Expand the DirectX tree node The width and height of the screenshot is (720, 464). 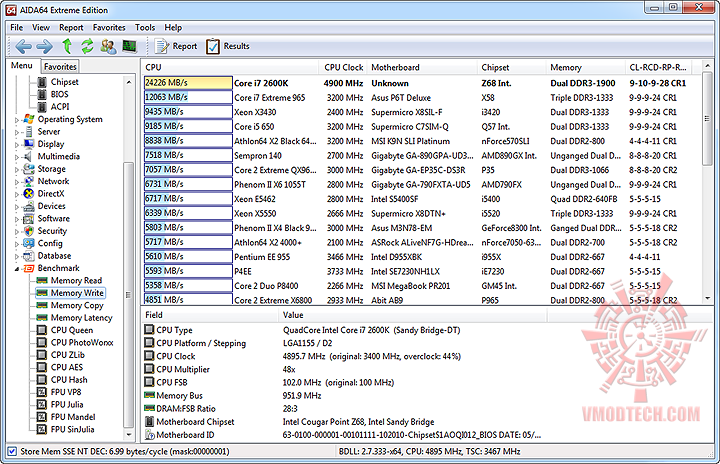pyautogui.click(x=17, y=194)
